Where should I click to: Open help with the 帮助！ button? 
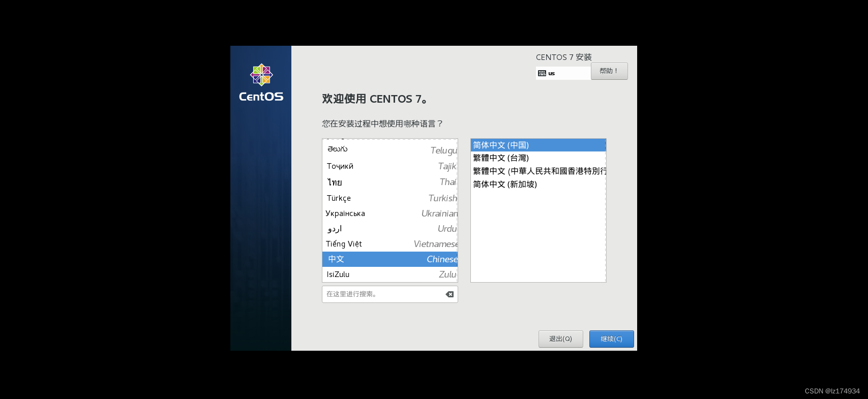(x=609, y=71)
